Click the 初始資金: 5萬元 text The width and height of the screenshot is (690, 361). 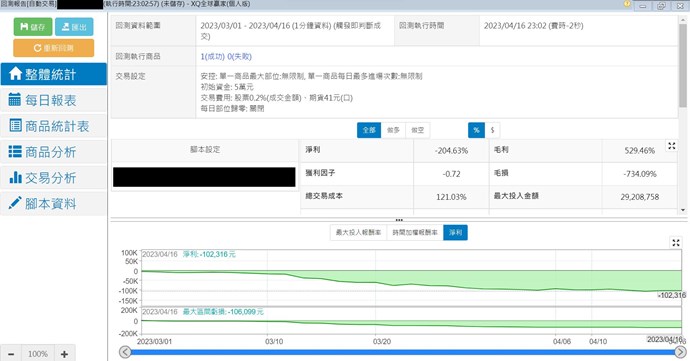[x=227, y=87]
